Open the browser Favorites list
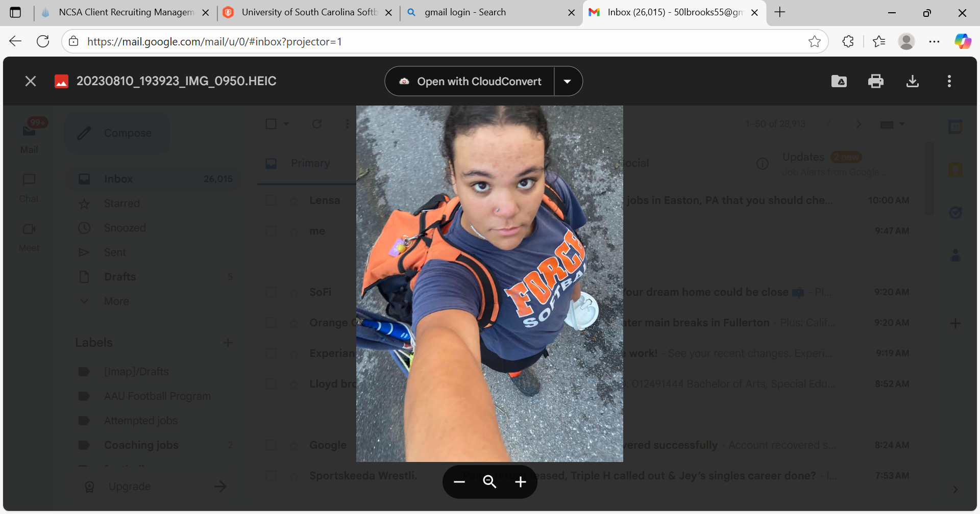Screen dimensions: 980x514 (879, 41)
